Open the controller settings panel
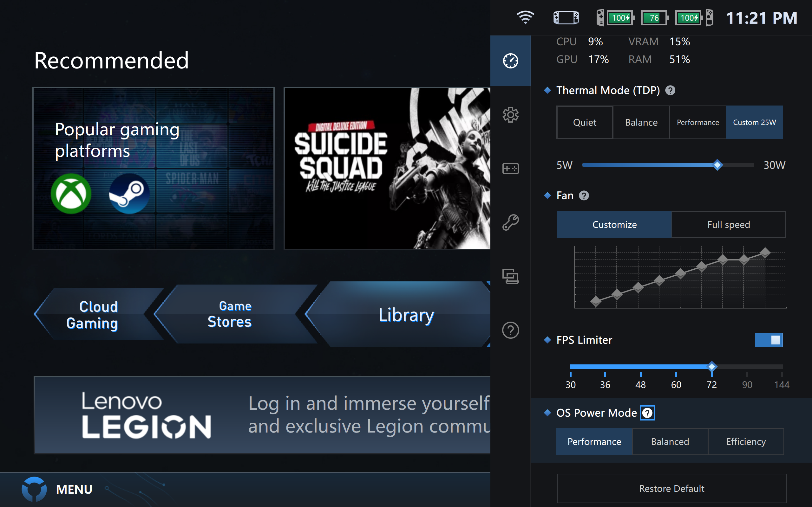This screenshot has width=812, height=507. coord(510,168)
